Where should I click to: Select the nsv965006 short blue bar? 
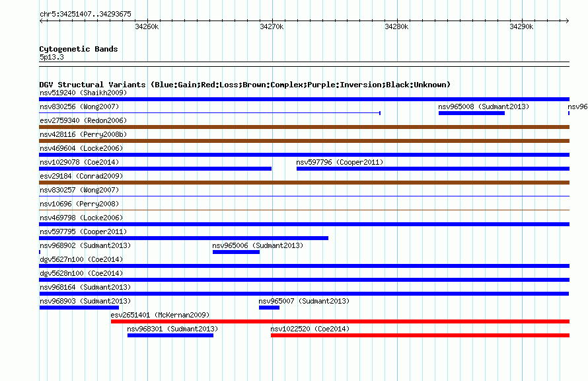tap(236, 252)
